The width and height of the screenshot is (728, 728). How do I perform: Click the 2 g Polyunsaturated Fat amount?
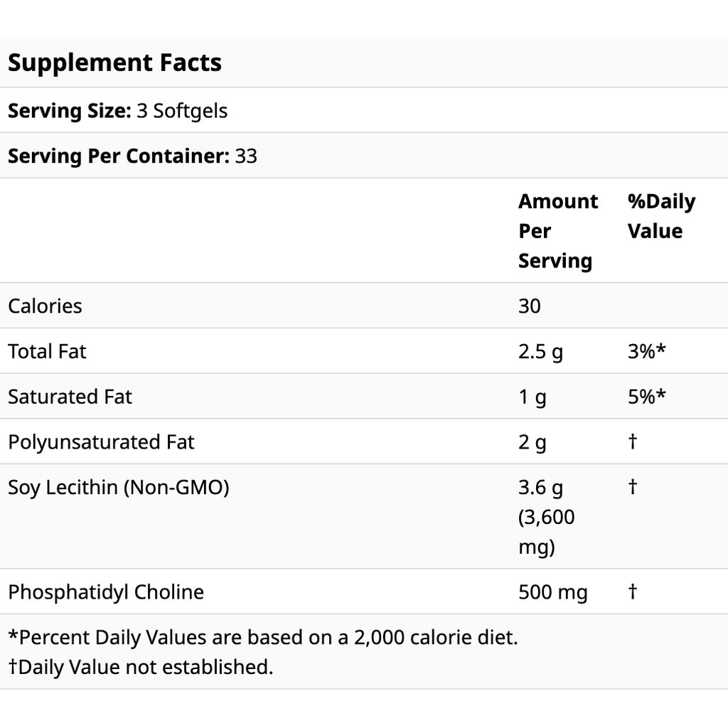pos(532,442)
